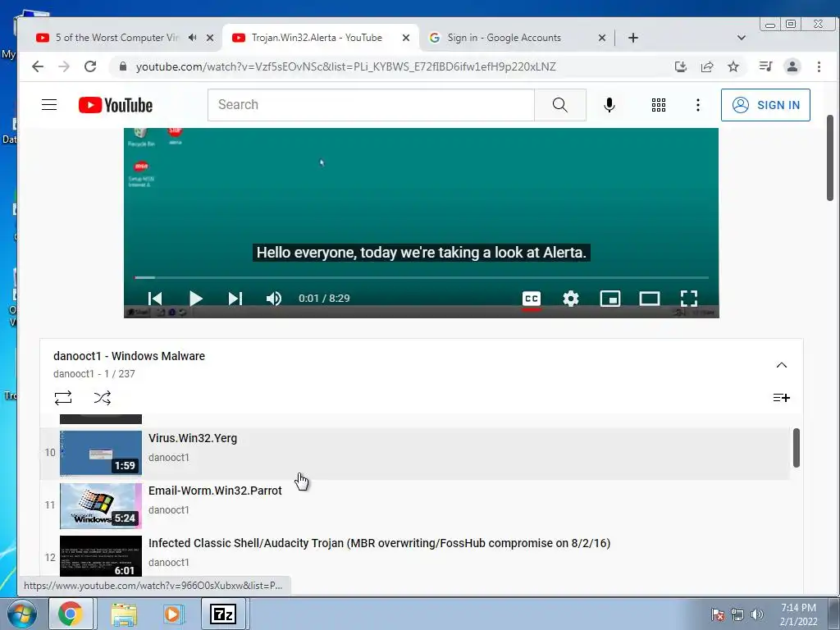Image resolution: width=840 pixels, height=630 pixels.
Task: Open Email-Worm.Win32.Parrot video
Action: pos(415,505)
